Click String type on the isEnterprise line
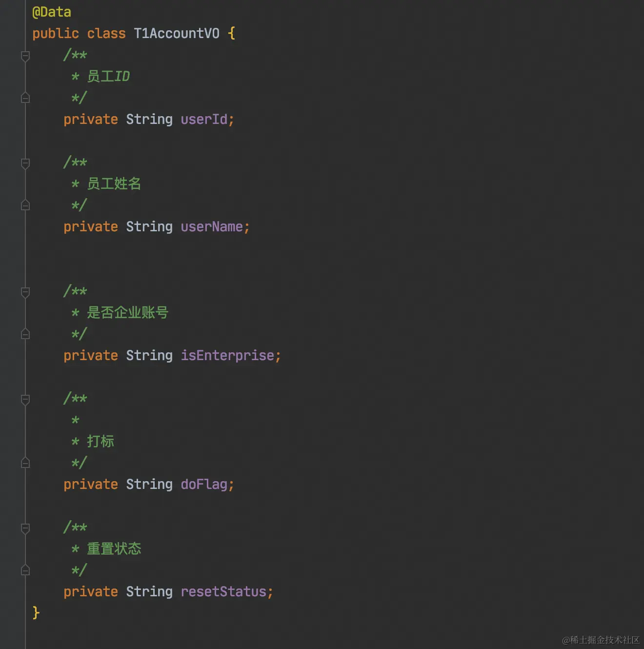Image resolution: width=644 pixels, height=649 pixels. click(149, 356)
